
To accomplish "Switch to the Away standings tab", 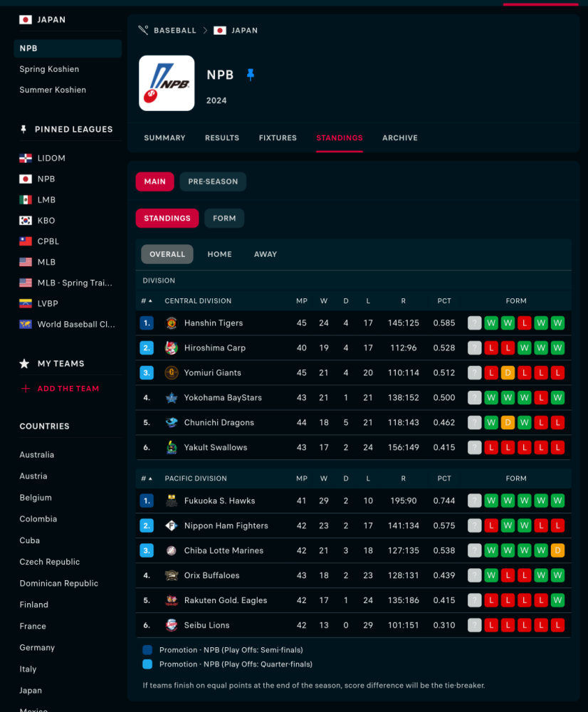I will click(266, 254).
